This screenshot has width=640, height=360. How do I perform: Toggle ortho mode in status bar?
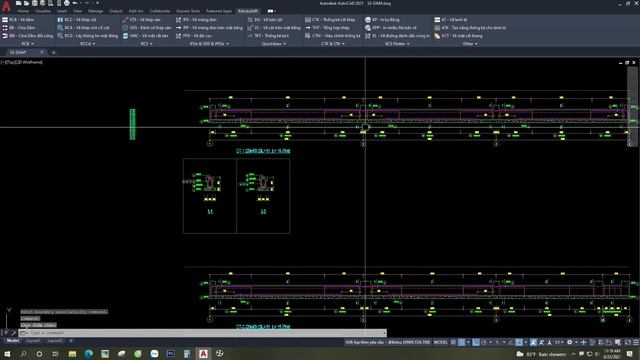point(476,342)
